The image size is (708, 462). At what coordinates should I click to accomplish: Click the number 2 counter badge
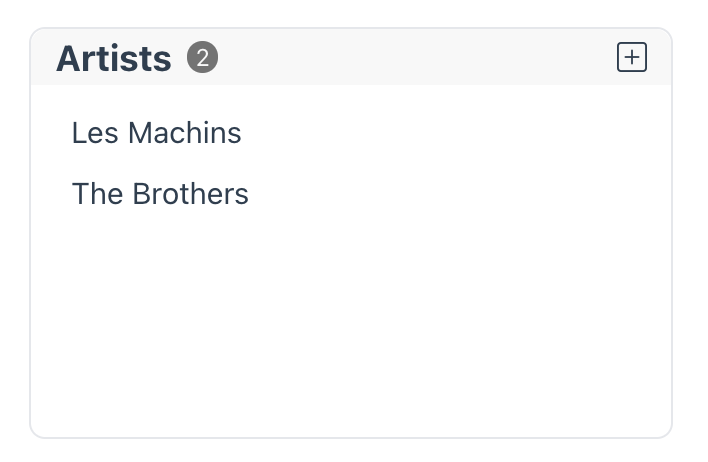click(202, 57)
